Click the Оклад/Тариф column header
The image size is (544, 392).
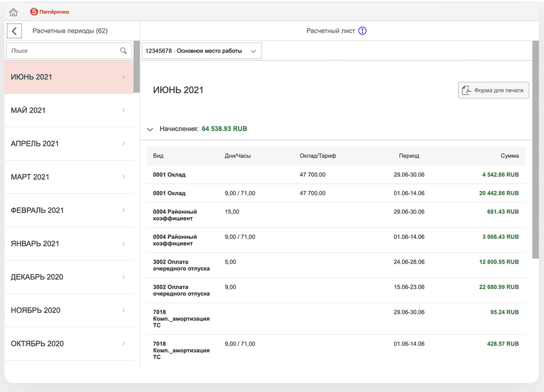click(x=318, y=156)
